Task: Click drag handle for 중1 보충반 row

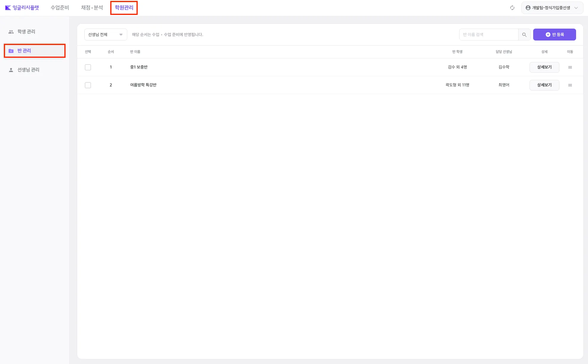Action: 570,67
